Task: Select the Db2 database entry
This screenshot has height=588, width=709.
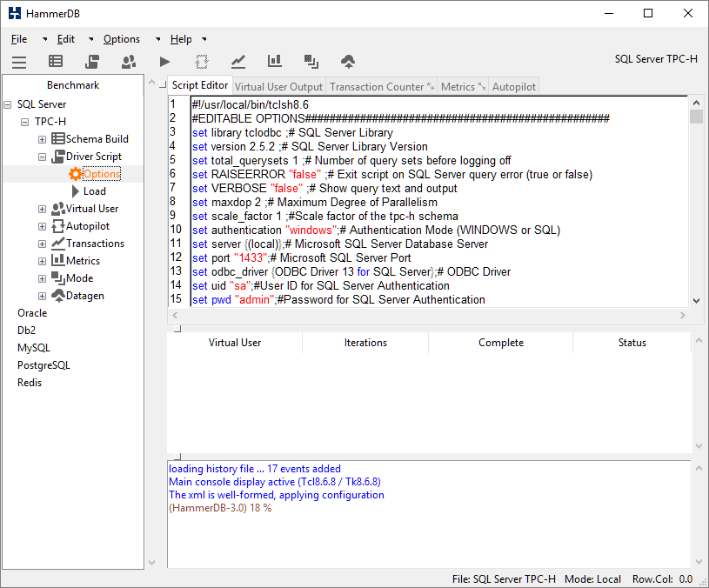Action: pyautogui.click(x=26, y=331)
